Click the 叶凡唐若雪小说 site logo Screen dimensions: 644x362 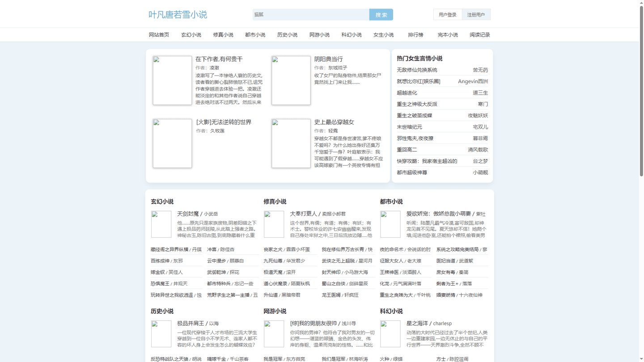(178, 15)
